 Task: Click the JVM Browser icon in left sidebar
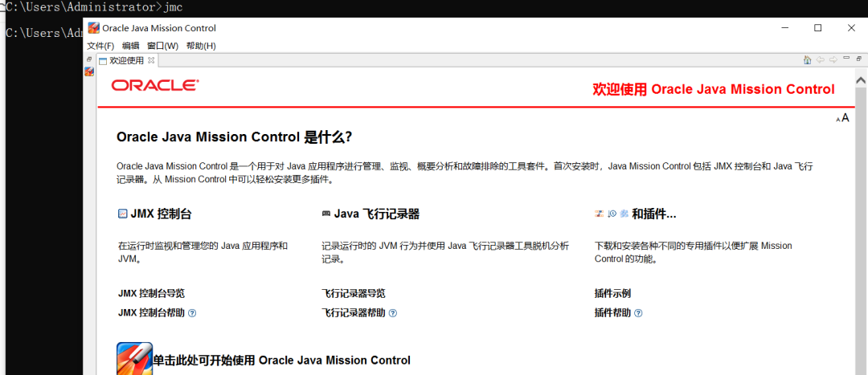[x=89, y=72]
